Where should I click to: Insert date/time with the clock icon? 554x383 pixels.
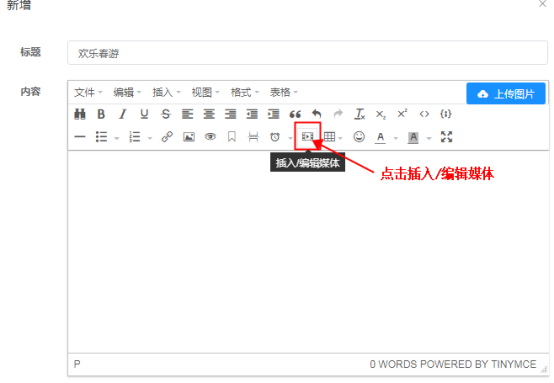(275, 137)
